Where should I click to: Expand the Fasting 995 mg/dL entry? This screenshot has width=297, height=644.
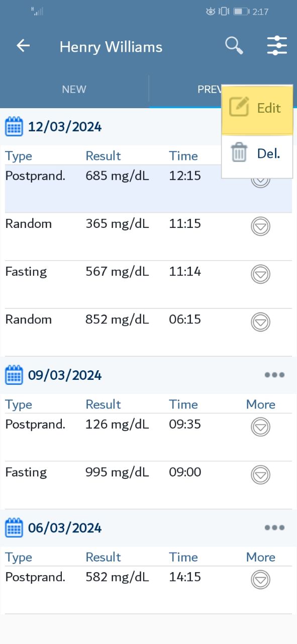coord(260,474)
